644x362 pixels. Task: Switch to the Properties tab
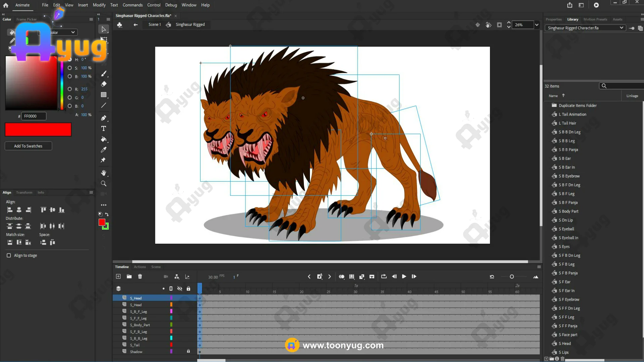[x=553, y=19]
